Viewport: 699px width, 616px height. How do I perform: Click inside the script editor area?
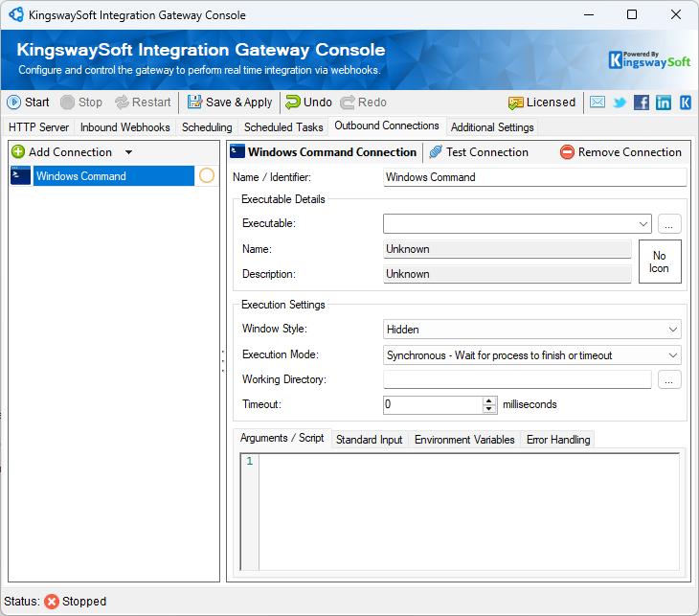[x=469, y=513]
